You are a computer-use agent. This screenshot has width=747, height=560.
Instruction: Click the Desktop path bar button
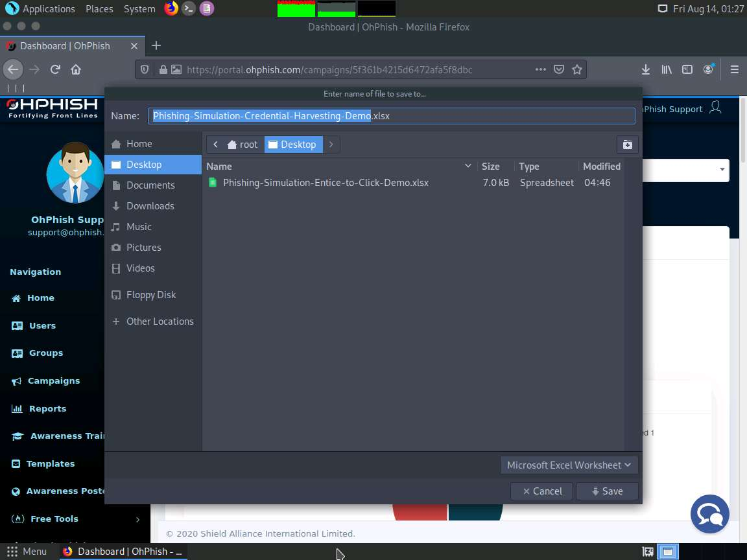pos(293,145)
